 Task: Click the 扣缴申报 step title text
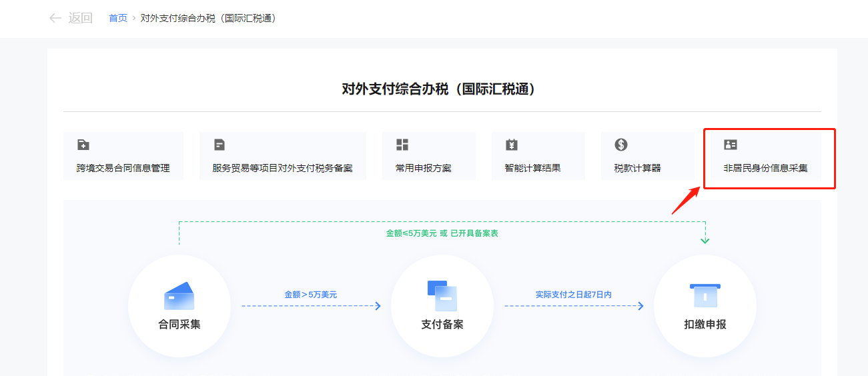click(x=705, y=325)
